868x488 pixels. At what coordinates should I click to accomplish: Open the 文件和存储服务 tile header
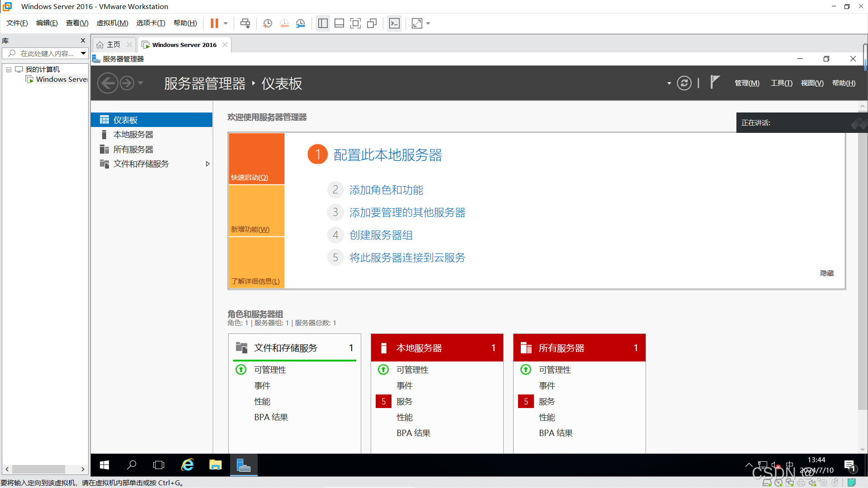[x=295, y=347]
